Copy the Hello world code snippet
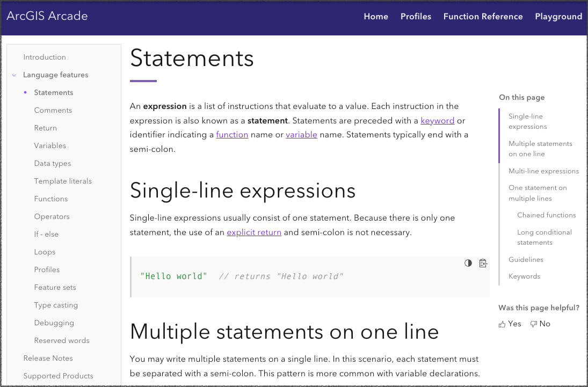Screen dimensions: 588x387 [483, 263]
